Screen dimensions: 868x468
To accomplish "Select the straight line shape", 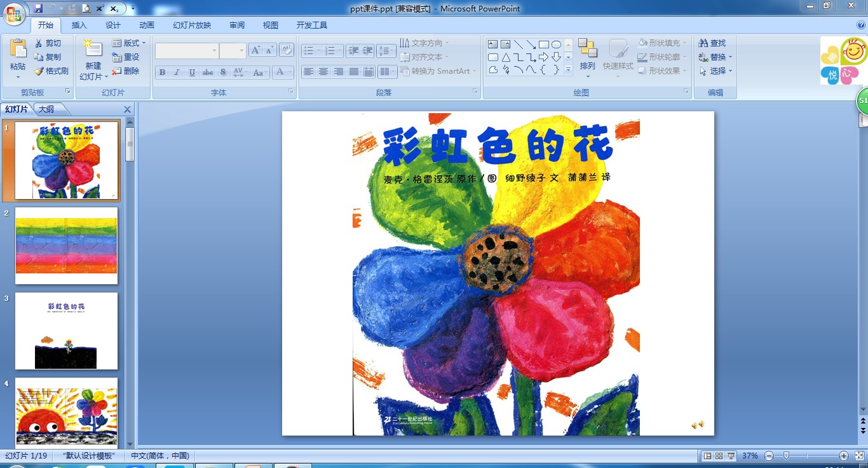I will point(519,45).
